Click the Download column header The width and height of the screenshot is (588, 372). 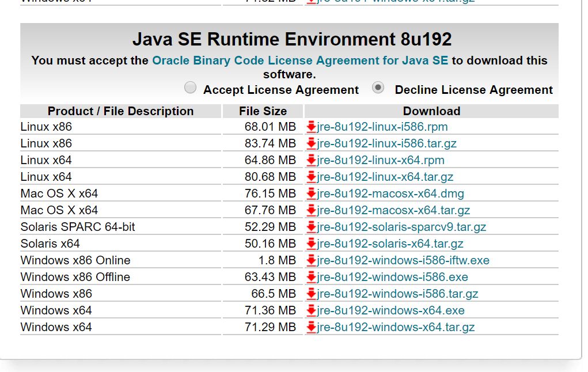pos(431,111)
